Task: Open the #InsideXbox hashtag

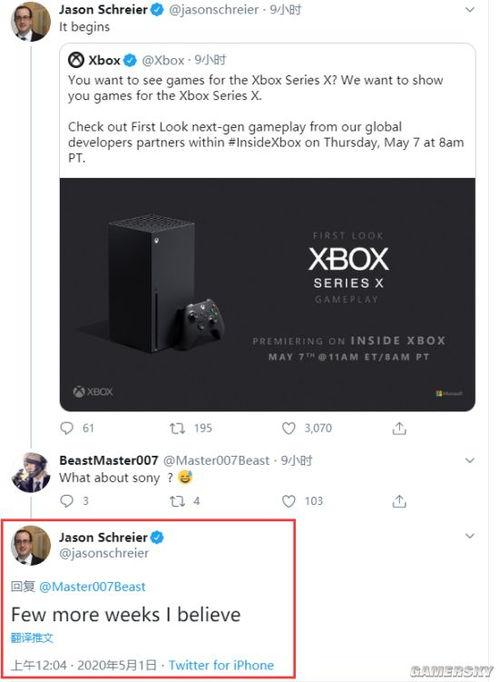Action: coord(265,143)
